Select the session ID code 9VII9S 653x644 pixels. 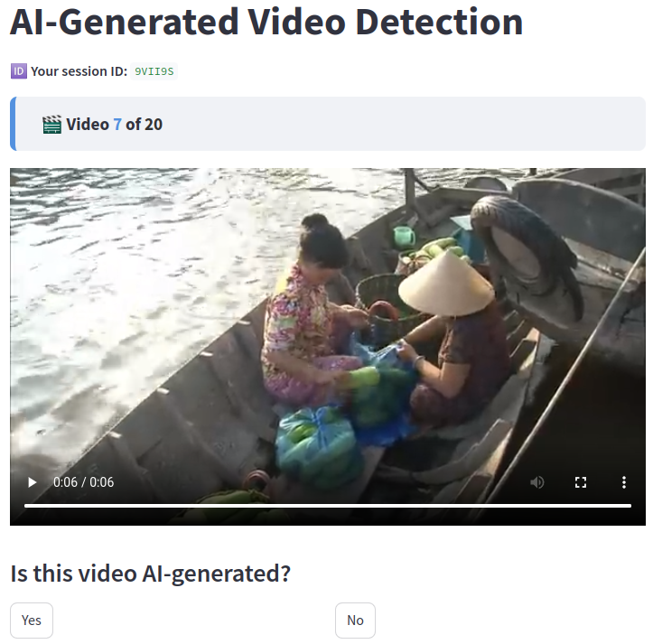point(154,71)
